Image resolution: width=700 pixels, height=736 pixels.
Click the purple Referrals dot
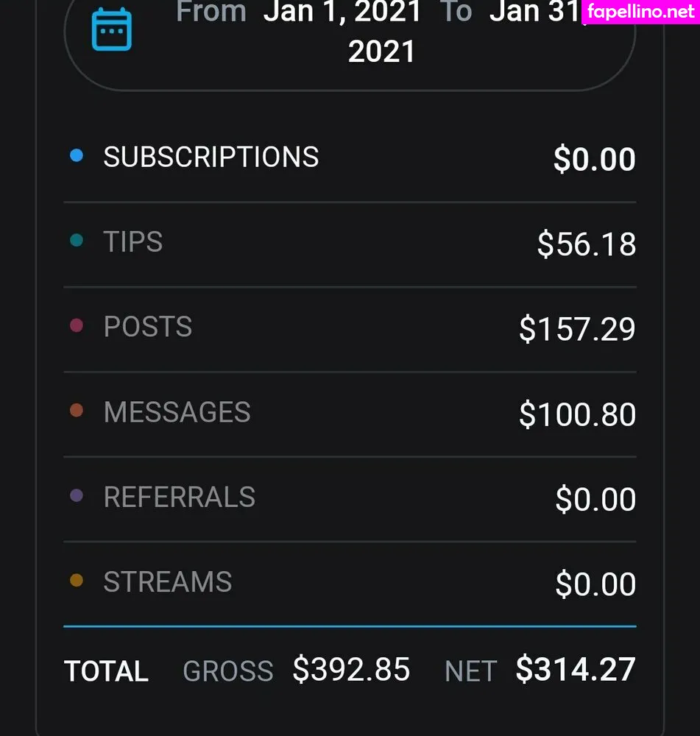[x=76, y=496]
